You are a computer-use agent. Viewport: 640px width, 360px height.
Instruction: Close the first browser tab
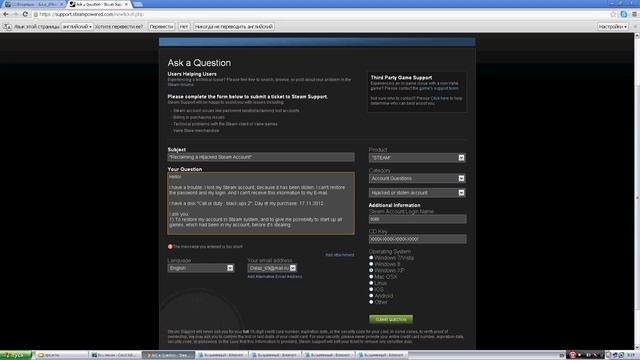pos(62,4)
